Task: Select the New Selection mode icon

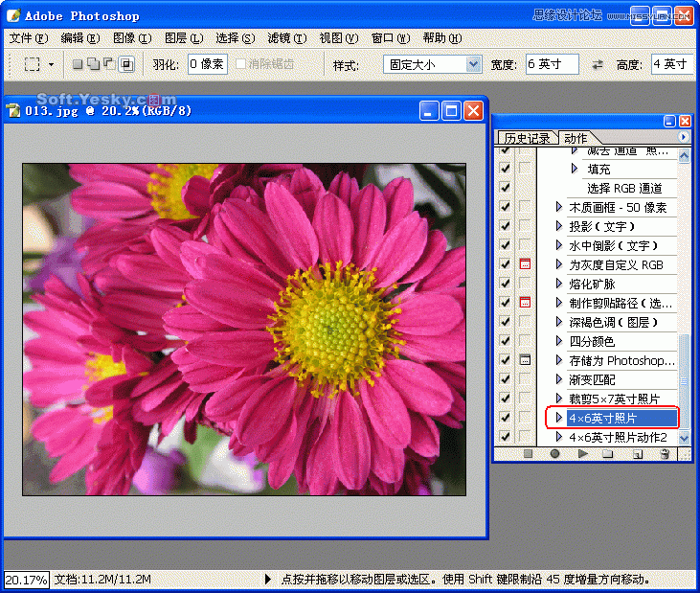Action: (x=78, y=64)
